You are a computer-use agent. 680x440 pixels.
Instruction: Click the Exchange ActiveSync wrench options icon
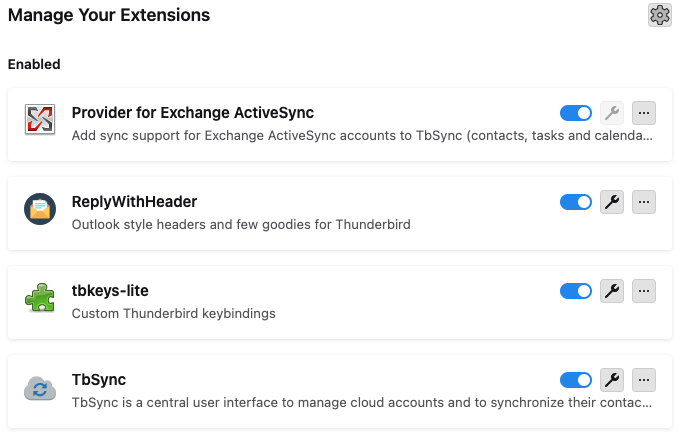tap(611, 113)
